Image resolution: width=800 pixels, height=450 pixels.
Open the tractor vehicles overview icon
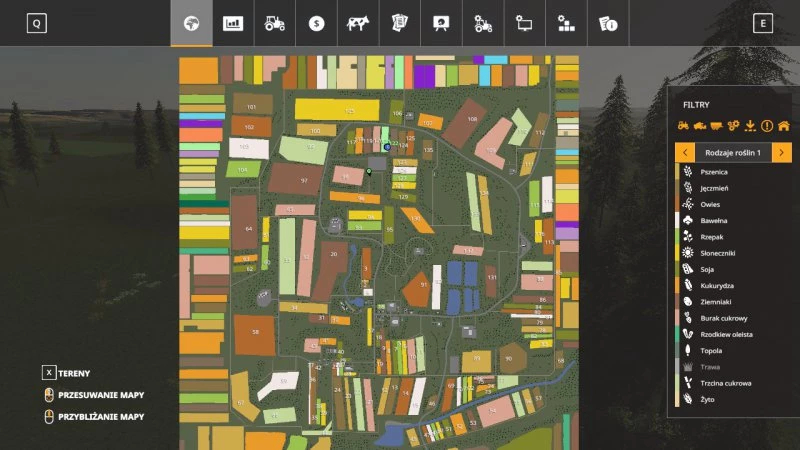coord(275,23)
